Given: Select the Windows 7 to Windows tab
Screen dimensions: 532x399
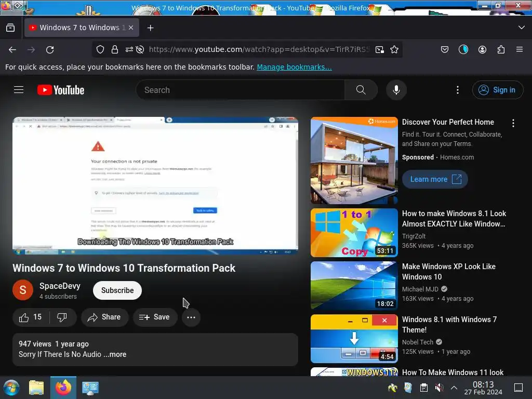Looking at the screenshot, I should [x=82, y=28].
